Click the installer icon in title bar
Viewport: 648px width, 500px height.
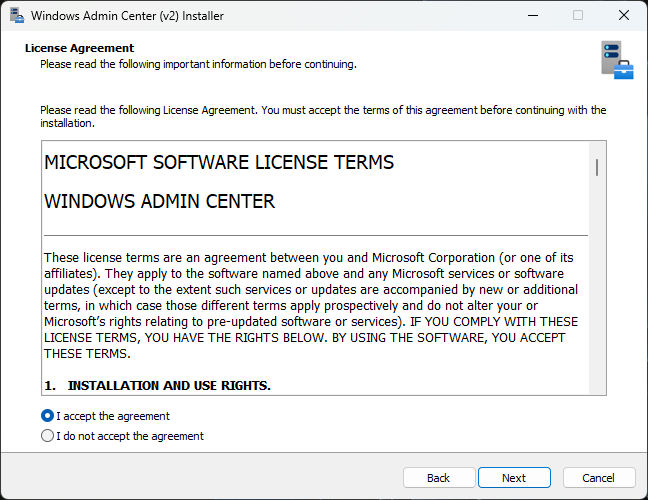tap(17, 16)
